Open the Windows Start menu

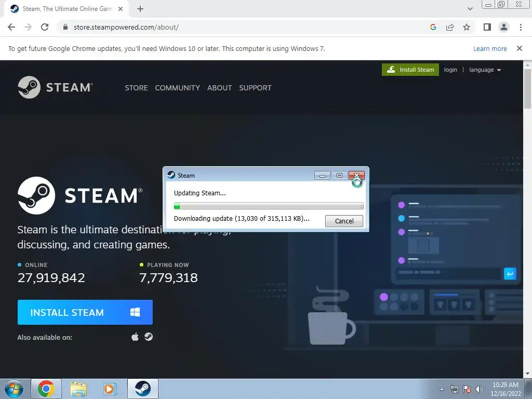[14, 389]
